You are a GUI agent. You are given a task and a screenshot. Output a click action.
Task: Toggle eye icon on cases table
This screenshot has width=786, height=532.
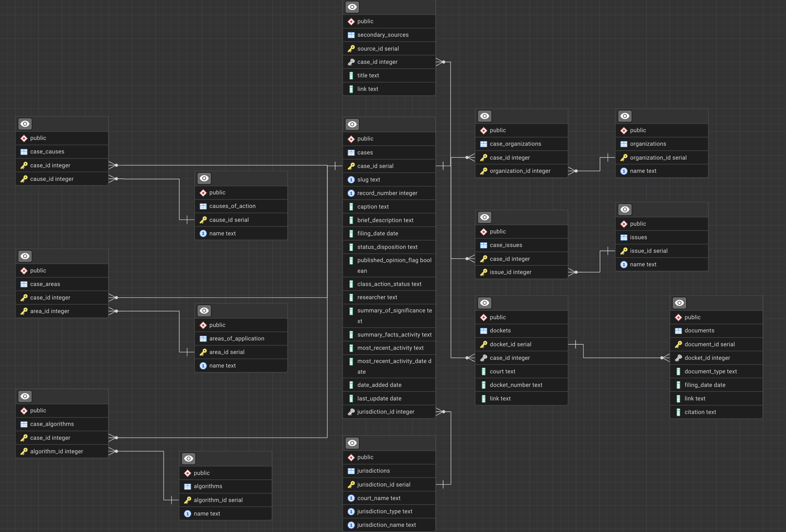[x=352, y=124]
